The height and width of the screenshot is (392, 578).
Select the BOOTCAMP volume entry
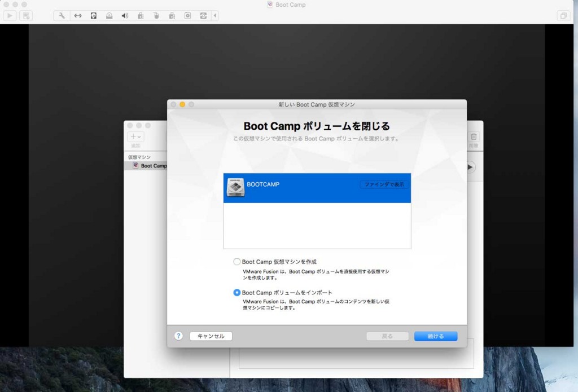pos(305,187)
